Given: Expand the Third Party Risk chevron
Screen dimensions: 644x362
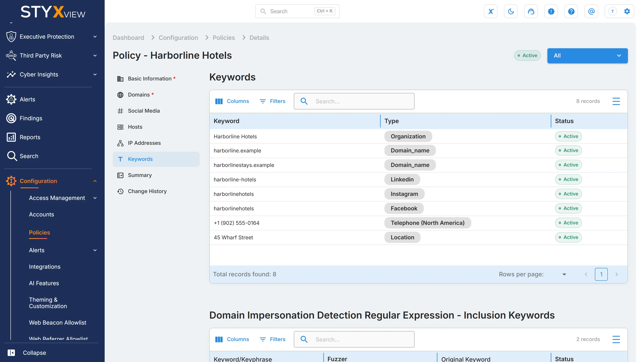Looking at the screenshot, I should (x=95, y=56).
